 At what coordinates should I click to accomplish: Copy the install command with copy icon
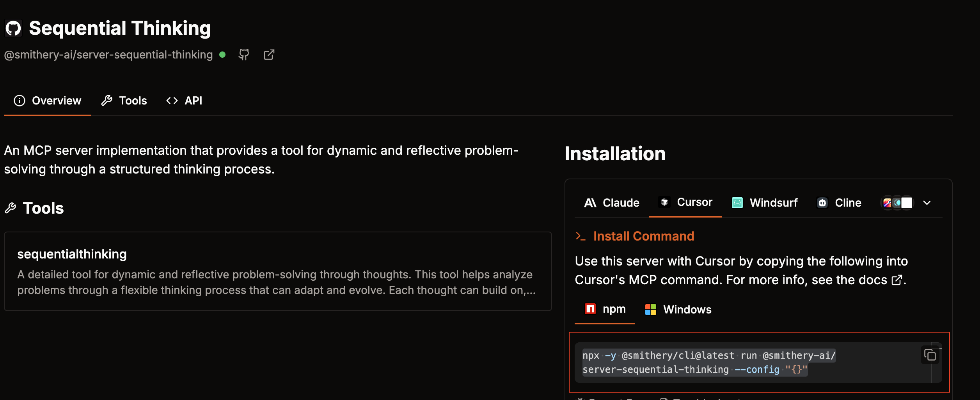coord(930,355)
